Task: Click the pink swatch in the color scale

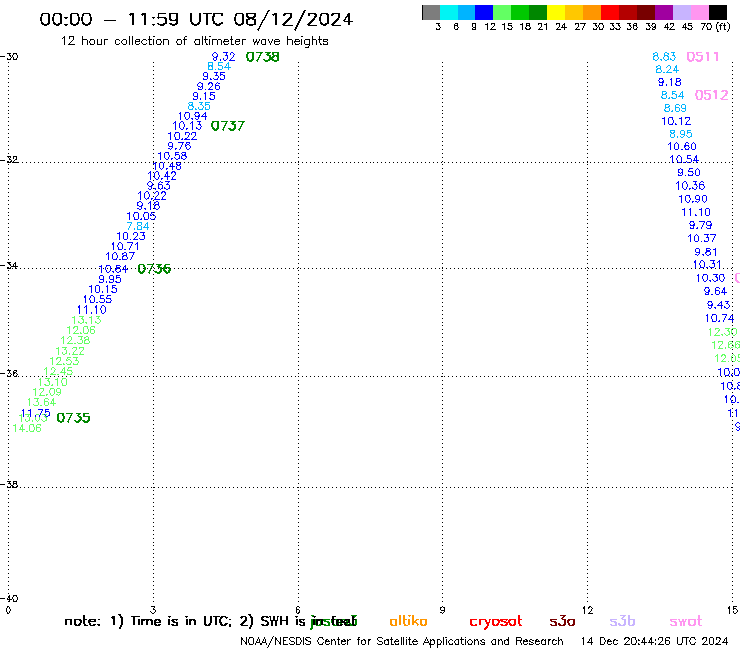Action: [x=699, y=12]
